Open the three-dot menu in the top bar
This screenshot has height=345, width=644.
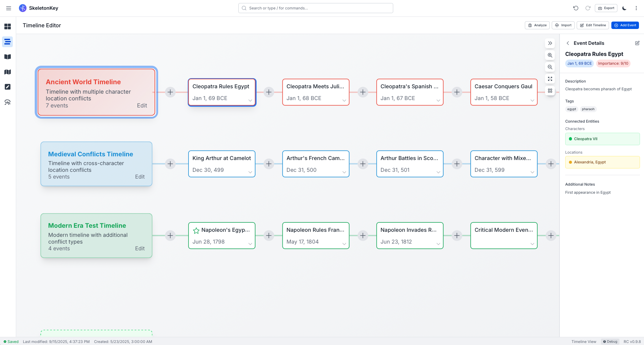click(636, 8)
